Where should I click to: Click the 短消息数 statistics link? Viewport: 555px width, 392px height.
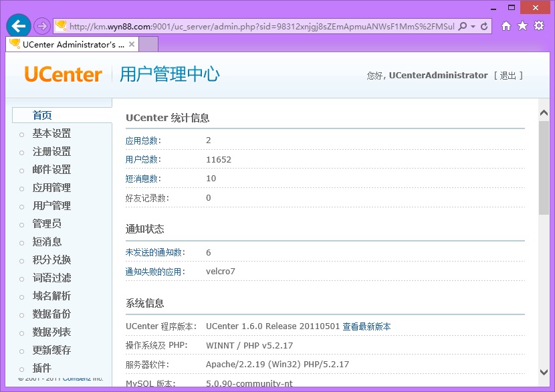(142, 179)
